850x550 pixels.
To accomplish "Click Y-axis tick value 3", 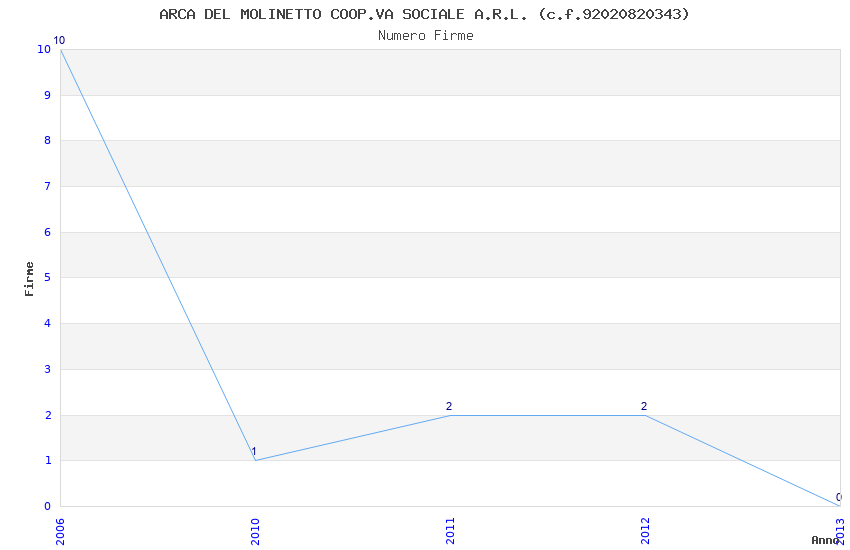I will click(48, 370).
